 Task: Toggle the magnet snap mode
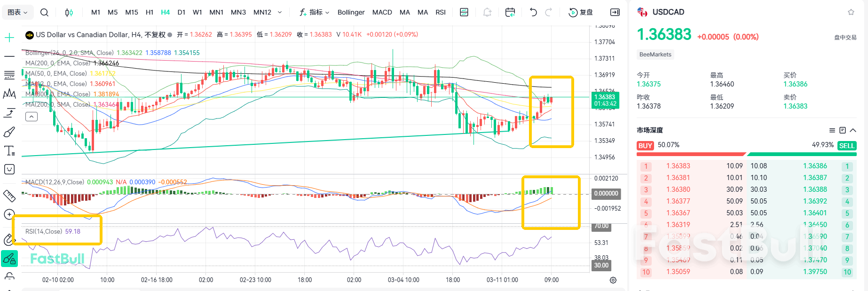tap(9, 240)
